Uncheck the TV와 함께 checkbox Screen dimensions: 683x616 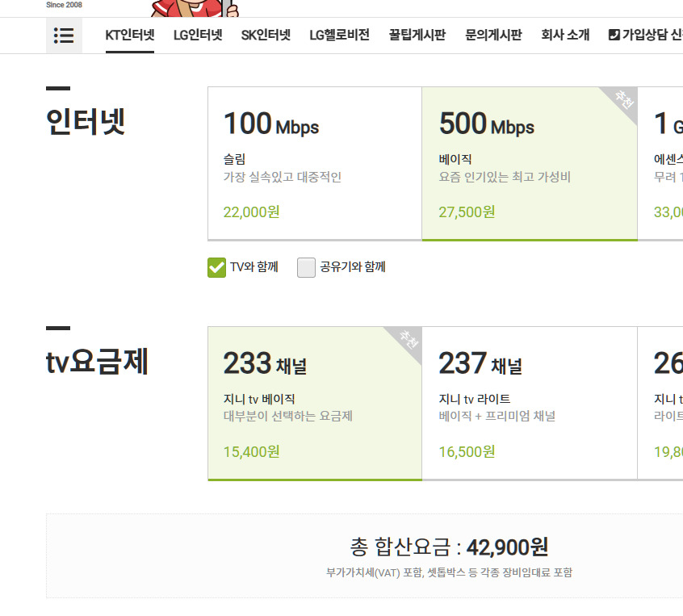click(x=216, y=267)
